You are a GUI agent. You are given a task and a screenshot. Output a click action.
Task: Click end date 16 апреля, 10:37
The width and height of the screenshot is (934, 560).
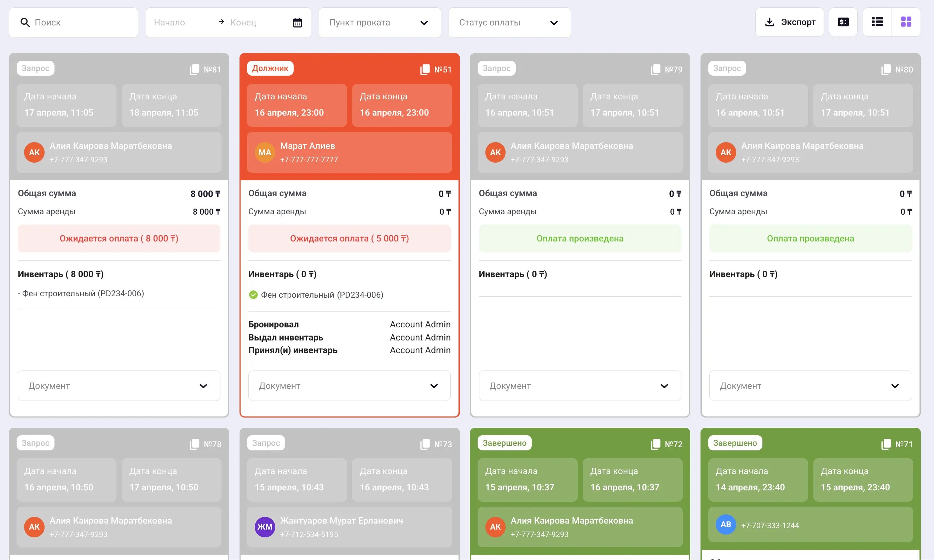[x=625, y=487]
